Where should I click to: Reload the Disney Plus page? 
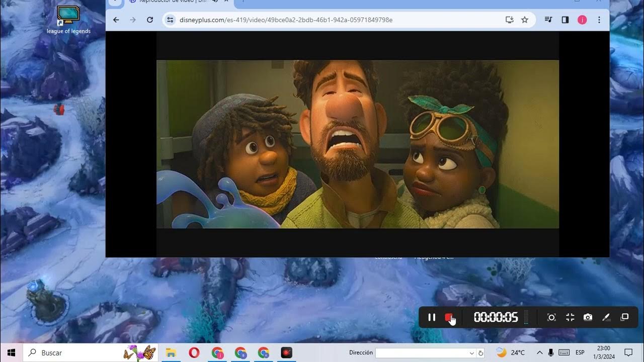click(x=149, y=20)
